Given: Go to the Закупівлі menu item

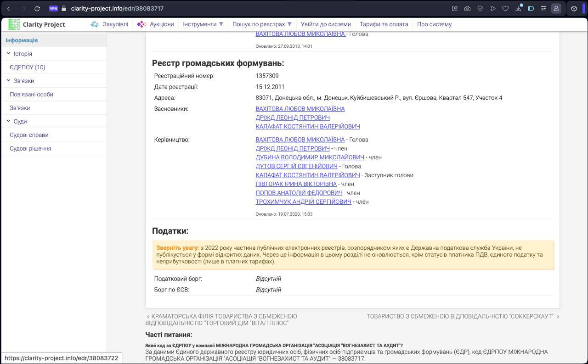Looking at the screenshot, I should [109, 24].
